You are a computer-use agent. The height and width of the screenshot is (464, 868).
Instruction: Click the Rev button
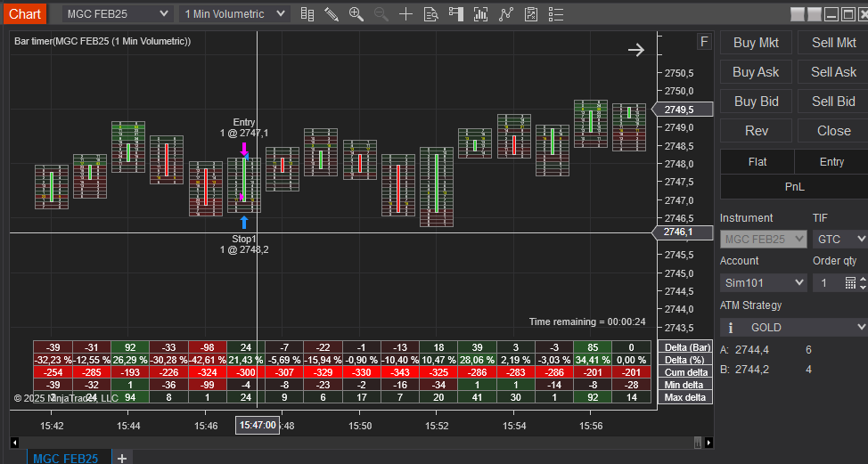point(756,131)
